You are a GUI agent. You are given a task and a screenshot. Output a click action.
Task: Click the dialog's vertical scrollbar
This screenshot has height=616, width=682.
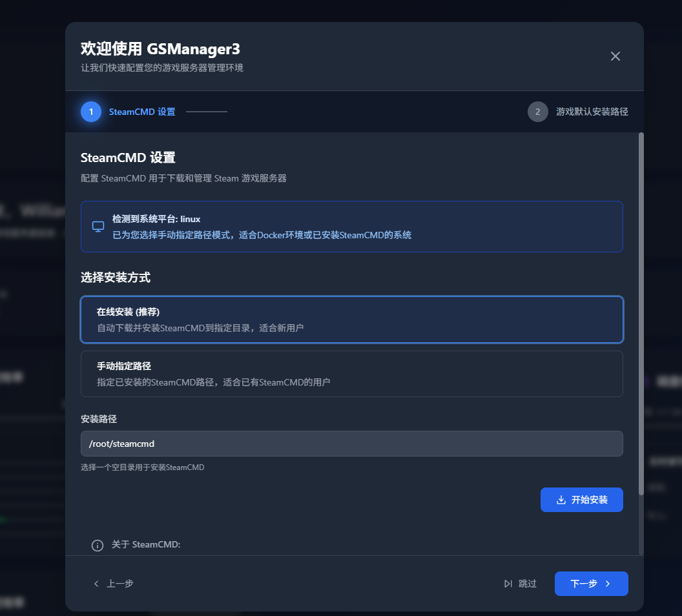pos(641,314)
